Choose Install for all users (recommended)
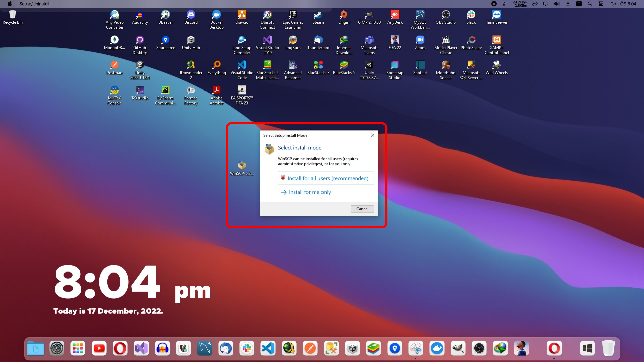The width and height of the screenshot is (644, 362). (x=326, y=178)
